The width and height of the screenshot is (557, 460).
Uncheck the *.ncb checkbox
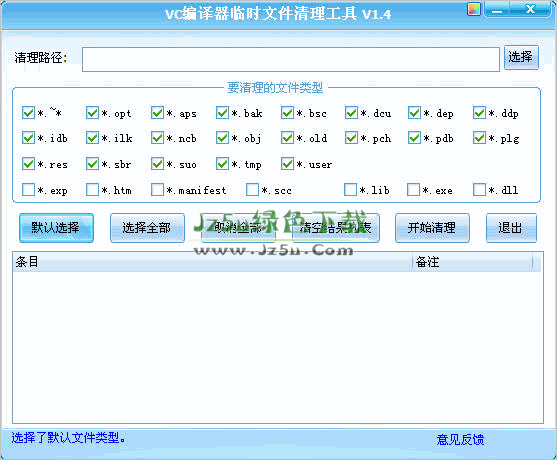(x=157, y=137)
